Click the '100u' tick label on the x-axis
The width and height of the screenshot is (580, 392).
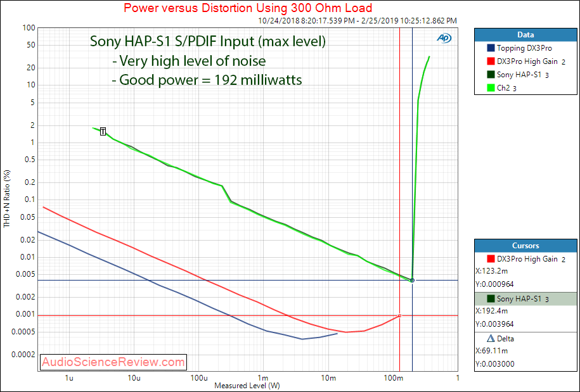198,378
